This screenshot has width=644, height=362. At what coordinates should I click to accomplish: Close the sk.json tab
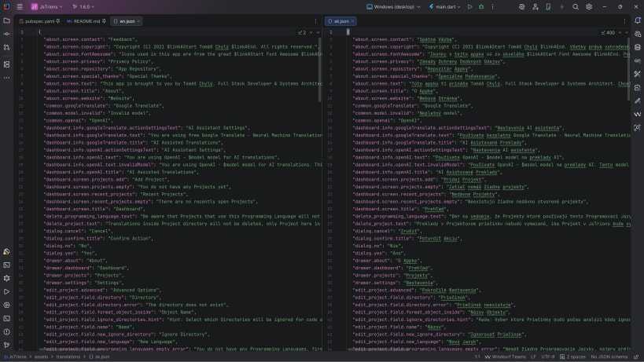click(x=353, y=21)
